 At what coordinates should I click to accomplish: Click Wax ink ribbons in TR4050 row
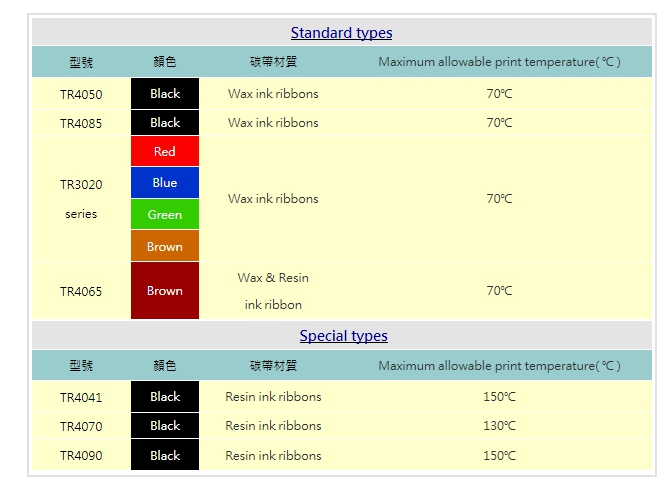point(273,93)
